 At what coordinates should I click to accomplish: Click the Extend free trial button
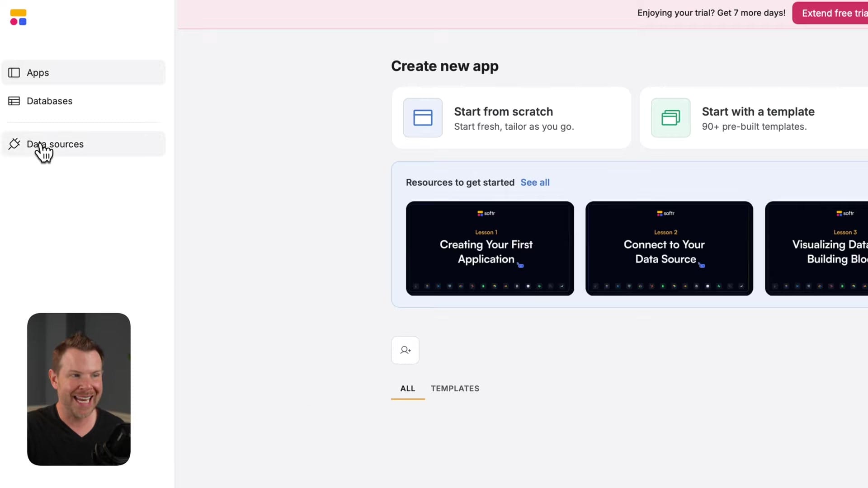point(831,13)
